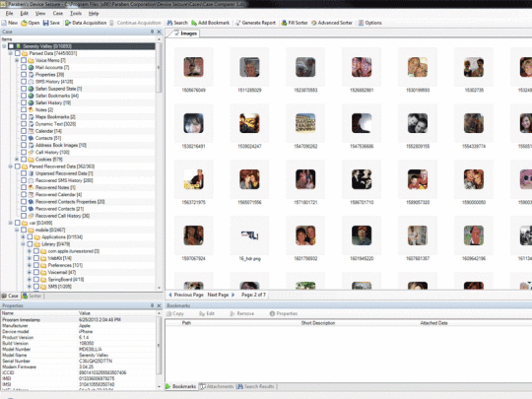Collapse the Serenity Valley root node
This screenshot has width=532, height=399.
pyautogui.click(x=4, y=46)
